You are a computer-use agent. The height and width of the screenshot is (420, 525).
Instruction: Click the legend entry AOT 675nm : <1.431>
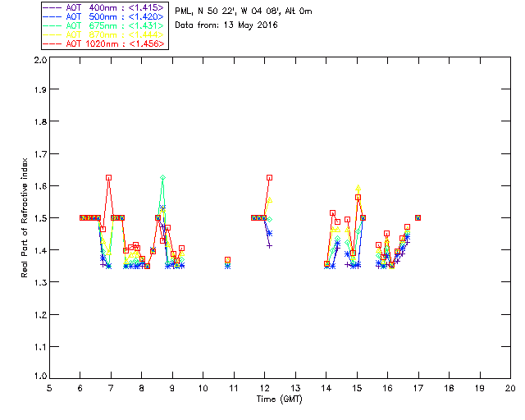(104, 25)
